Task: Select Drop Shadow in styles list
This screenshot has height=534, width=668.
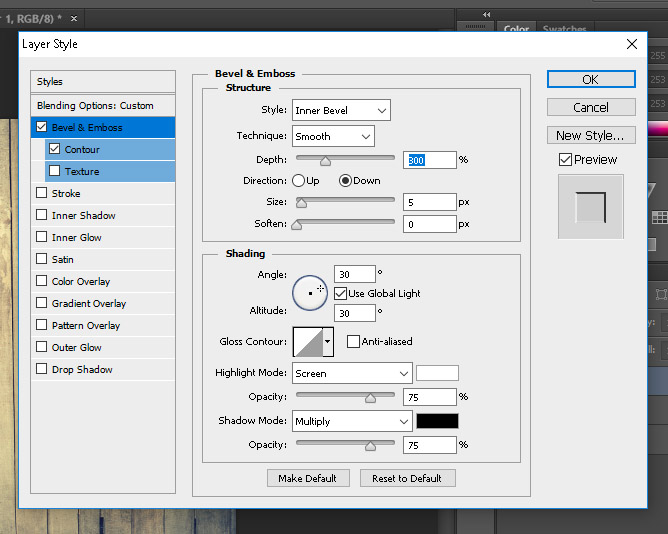Action: pyautogui.click(x=82, y=369)
